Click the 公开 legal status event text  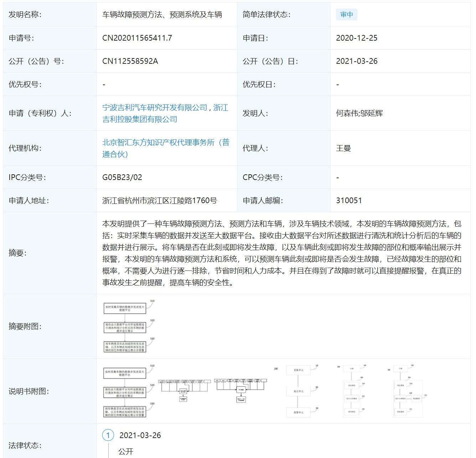[x=126, y=451]
